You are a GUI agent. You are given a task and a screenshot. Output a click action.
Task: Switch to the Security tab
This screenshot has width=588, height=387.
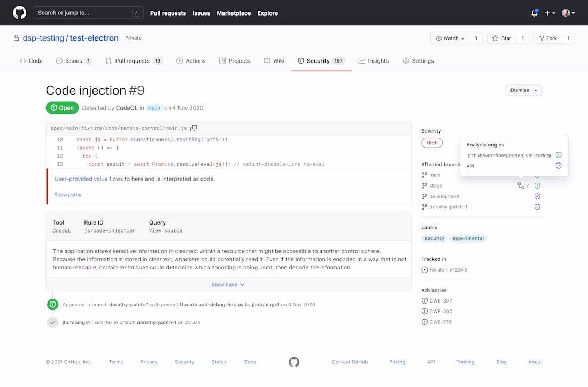[x=321, y=61]
